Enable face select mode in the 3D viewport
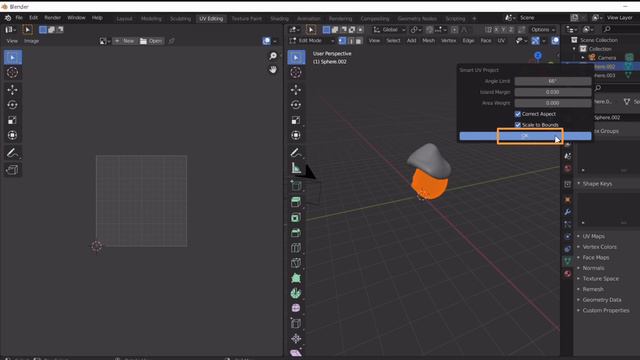Viewport: 640px width, 360px height. click(x=359, y=40)
